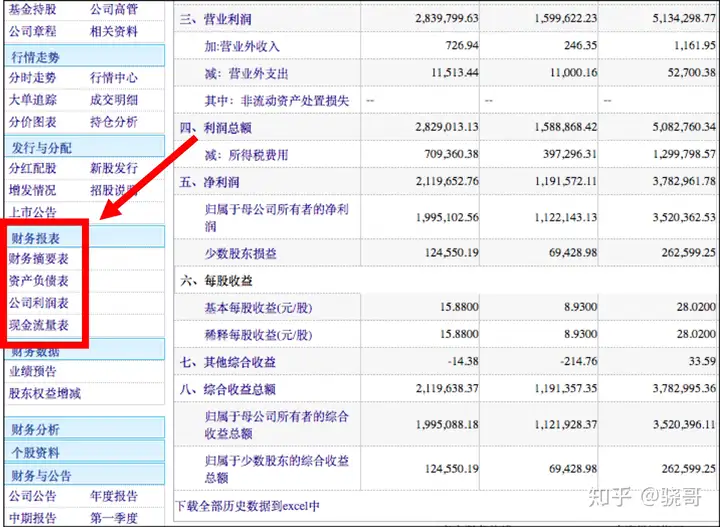Open the 年度报告 link
The height and width of the screenshot is (527, 720).
pos(114,496)
